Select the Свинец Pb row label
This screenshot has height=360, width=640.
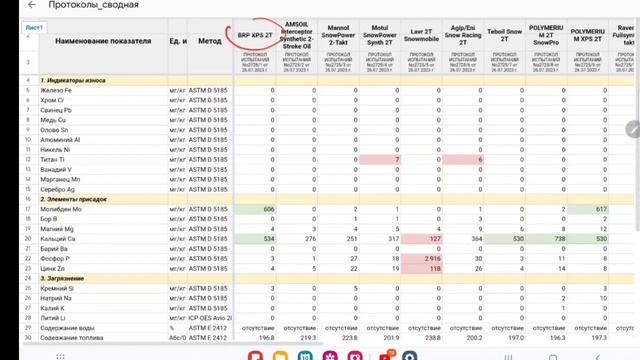(56, 110)
